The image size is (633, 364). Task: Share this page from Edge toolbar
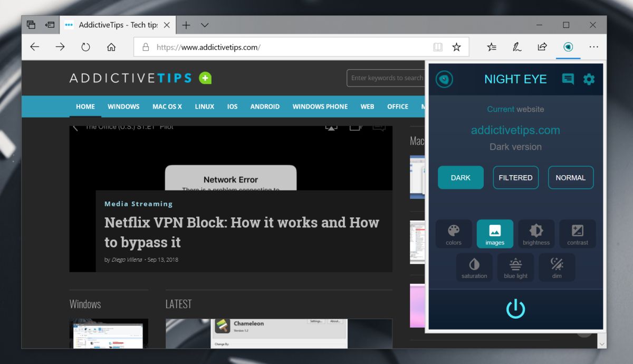(x=542, y=47)
